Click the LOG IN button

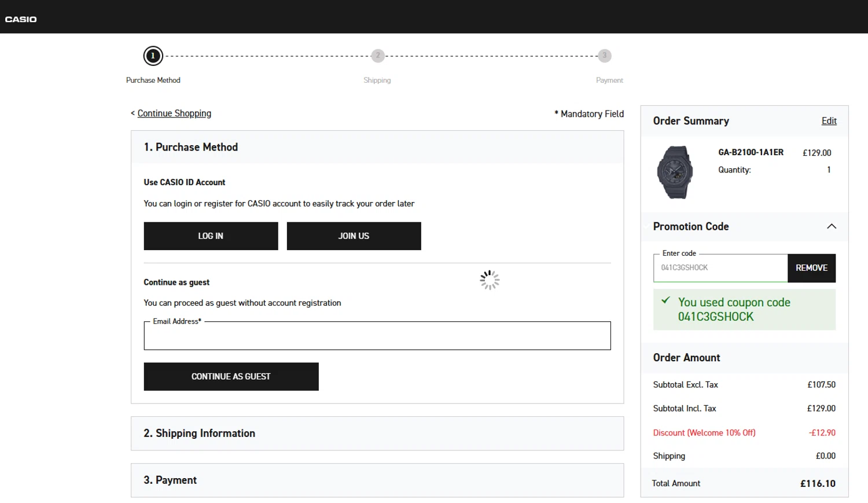[211, 236]
